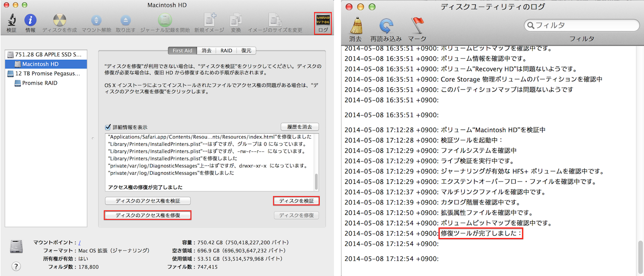Switch to the 復元 (Restore) tab
644x276 pixels.
[246, 51]
